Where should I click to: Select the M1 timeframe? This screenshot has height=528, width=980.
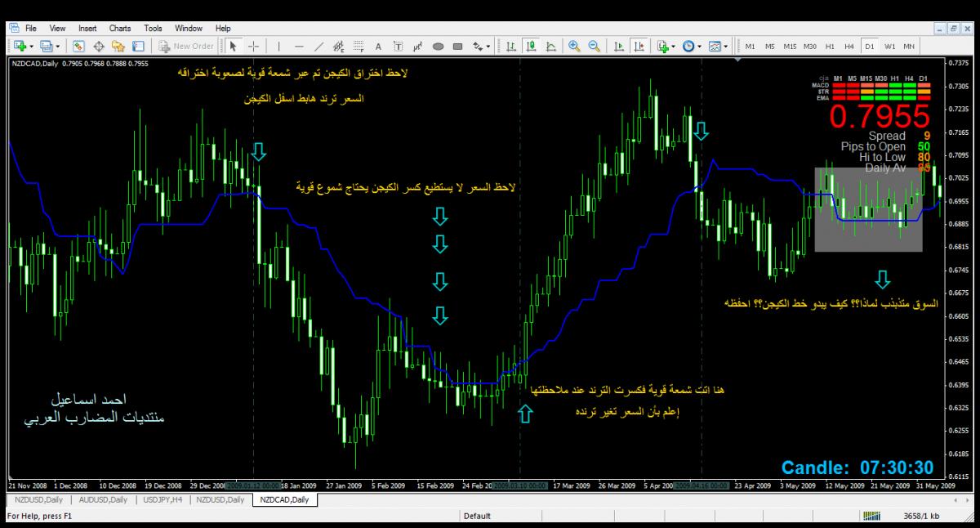(x=750, y=47)
